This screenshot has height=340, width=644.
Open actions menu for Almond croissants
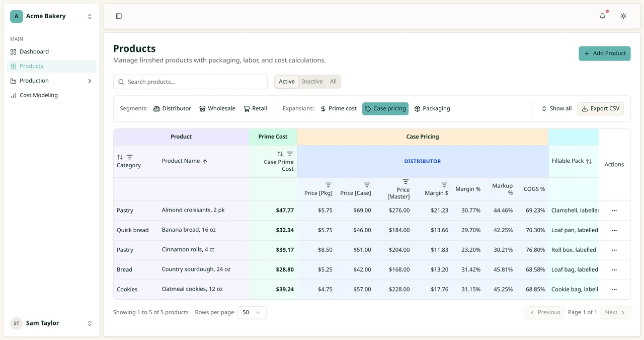(614, 211)
